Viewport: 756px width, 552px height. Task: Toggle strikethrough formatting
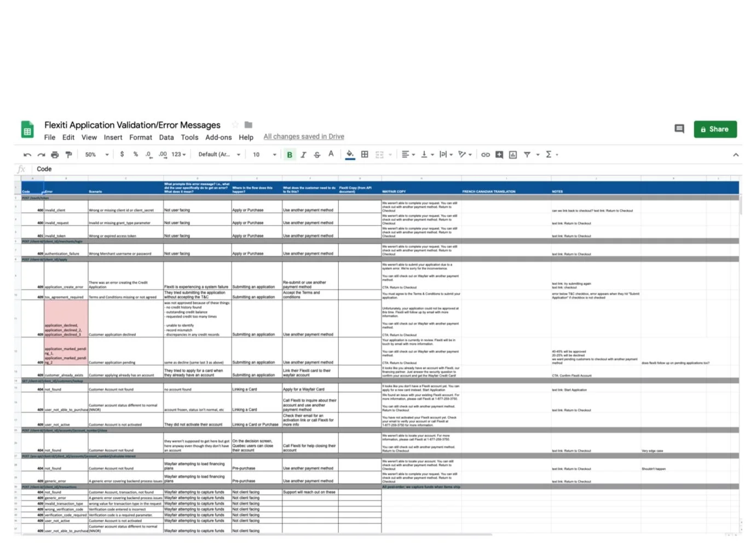pos(317,155)
